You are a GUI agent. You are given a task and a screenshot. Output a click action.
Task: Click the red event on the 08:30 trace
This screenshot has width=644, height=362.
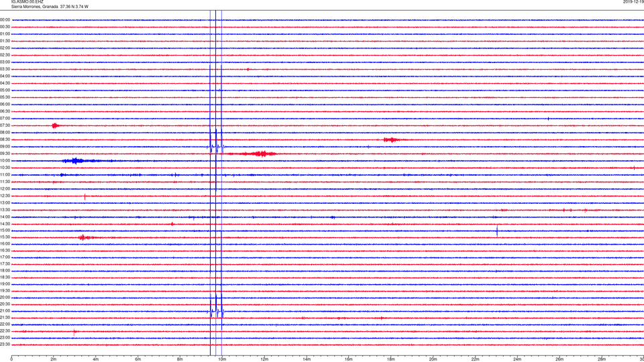(392, 139)
